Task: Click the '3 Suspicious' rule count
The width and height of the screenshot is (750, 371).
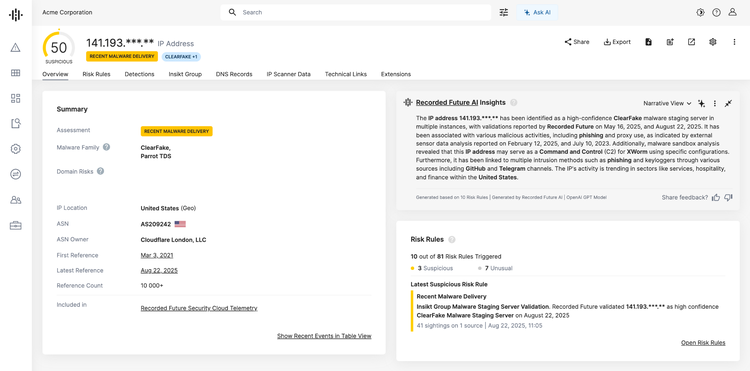Action: pos(431,268)
